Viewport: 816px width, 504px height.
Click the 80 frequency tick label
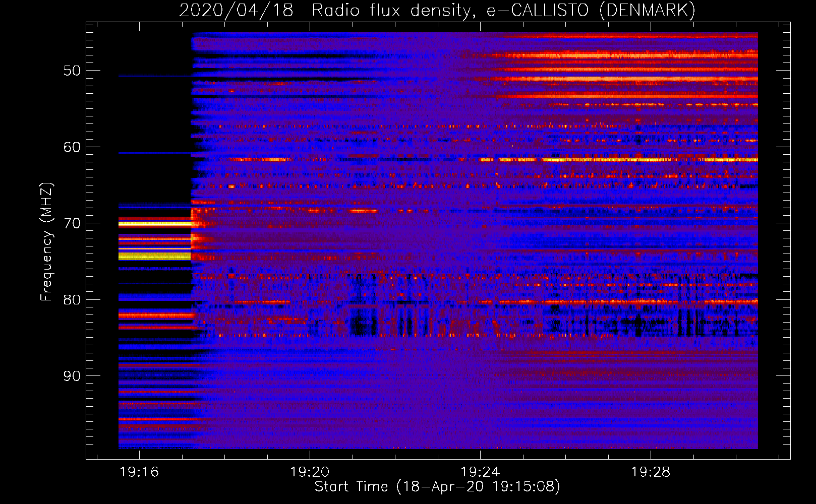[72, 300]
